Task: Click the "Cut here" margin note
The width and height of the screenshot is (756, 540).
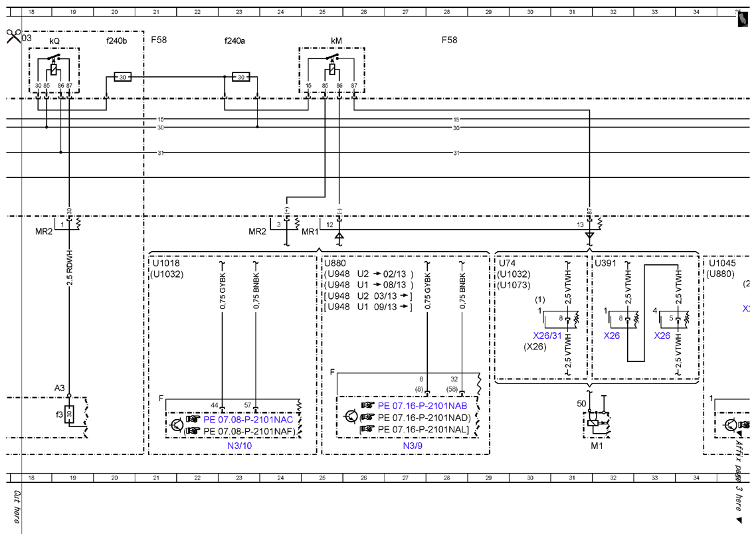Action: (17, 507)
